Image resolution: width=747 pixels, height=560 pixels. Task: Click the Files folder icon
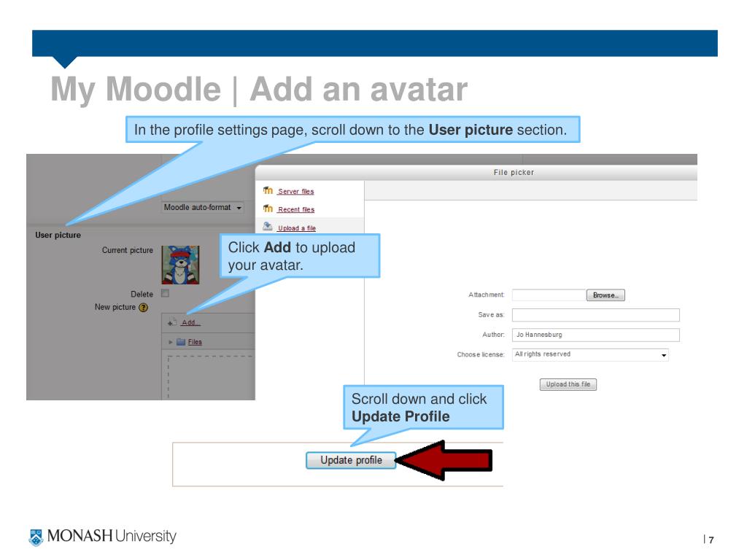(181, 342)
